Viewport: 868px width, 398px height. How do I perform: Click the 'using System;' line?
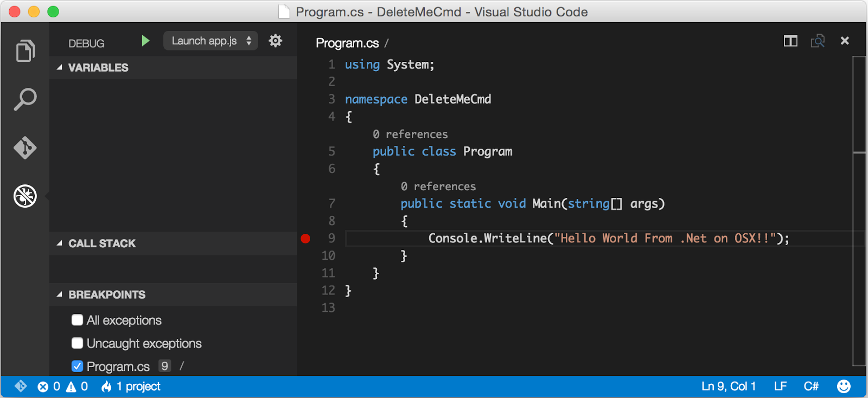(390, 65)
